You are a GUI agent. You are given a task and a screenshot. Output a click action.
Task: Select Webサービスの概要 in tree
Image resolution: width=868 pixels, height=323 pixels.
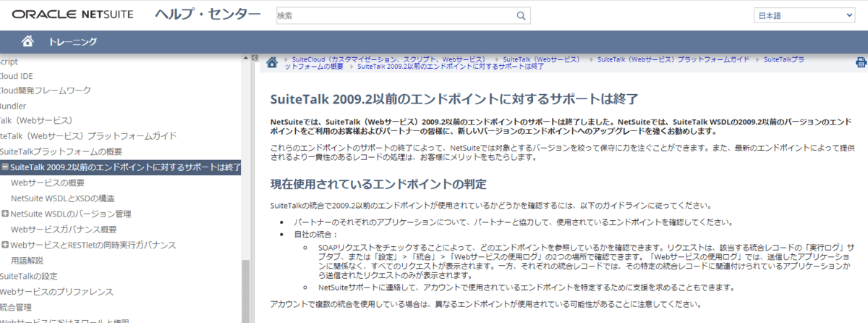coord(48,183)
